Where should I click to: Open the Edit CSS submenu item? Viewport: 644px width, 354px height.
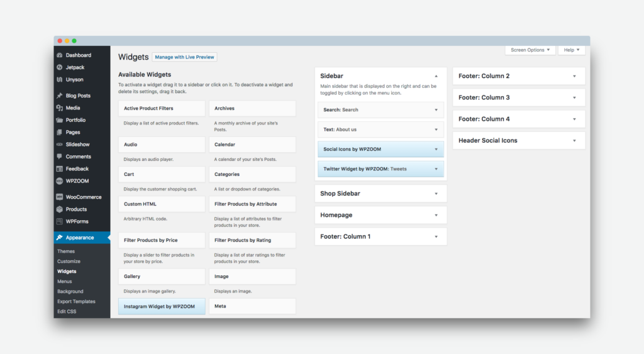(x=67, y=311)
